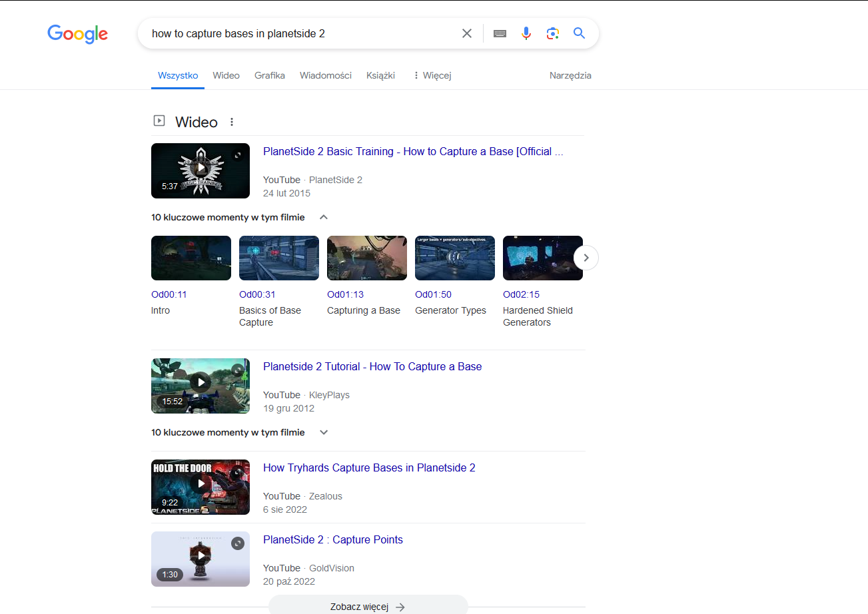Screen dimensions: 868x614
Task: Open Google Lens image search icon
Action: coord(552,33)
